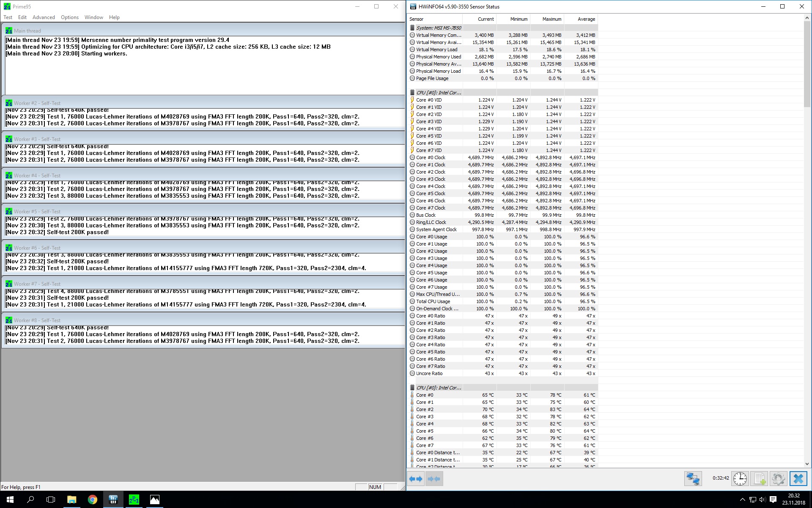812x508 pixels.
Task: Click the HWiNFO vertical scrollbar thumb
Action: 807,64
